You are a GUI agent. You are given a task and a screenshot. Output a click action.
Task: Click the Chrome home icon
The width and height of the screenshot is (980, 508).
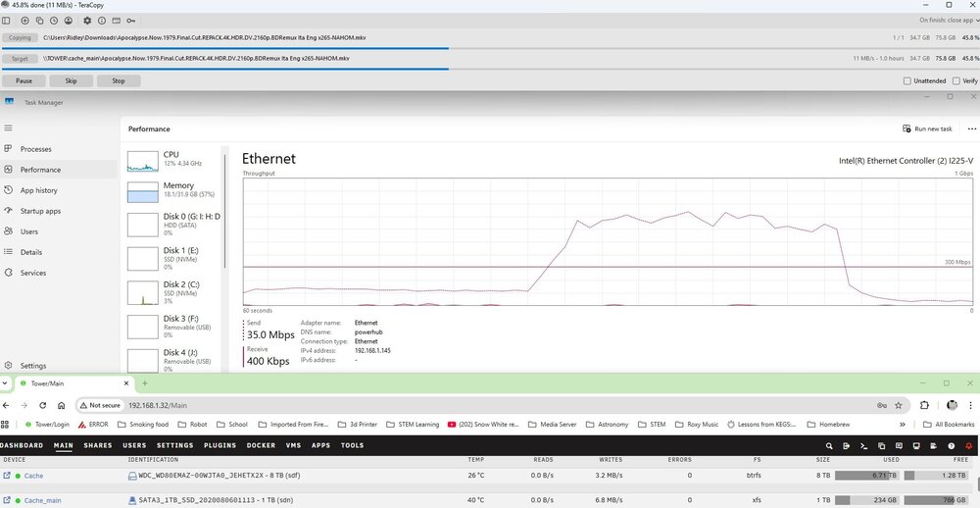pos(61,405)
